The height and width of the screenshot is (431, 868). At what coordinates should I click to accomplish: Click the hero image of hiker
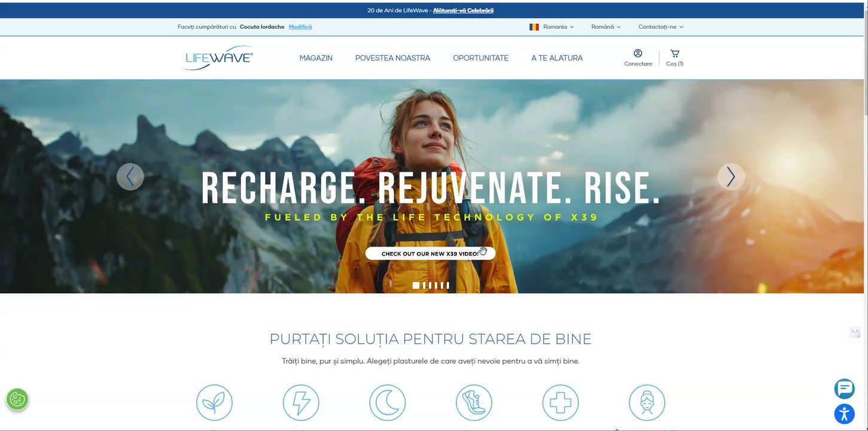[x=431, y=186]
